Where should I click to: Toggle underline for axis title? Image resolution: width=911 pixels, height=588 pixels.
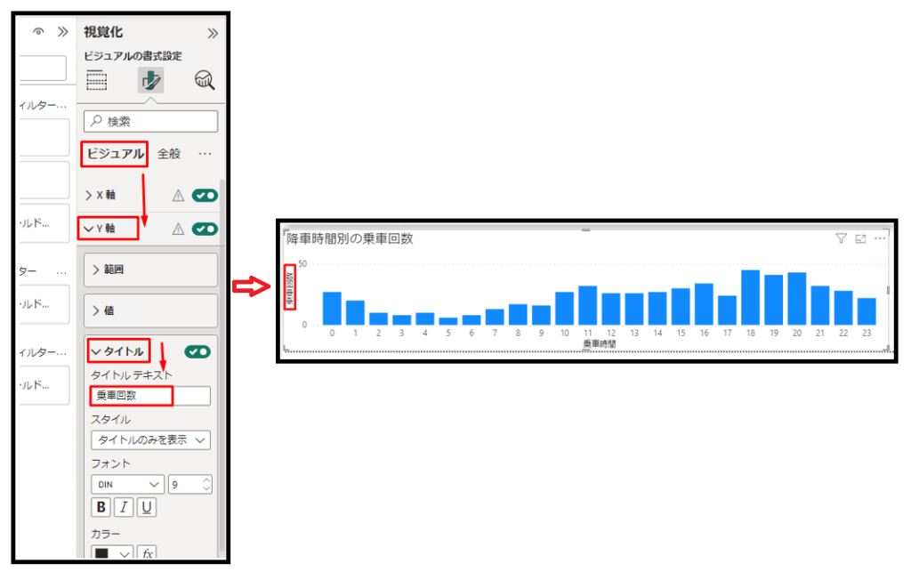point(147,507)
